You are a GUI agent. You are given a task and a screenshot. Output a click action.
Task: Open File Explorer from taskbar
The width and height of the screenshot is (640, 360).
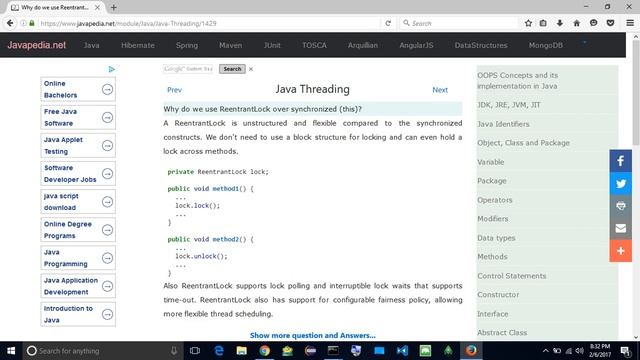pos(242,351)
